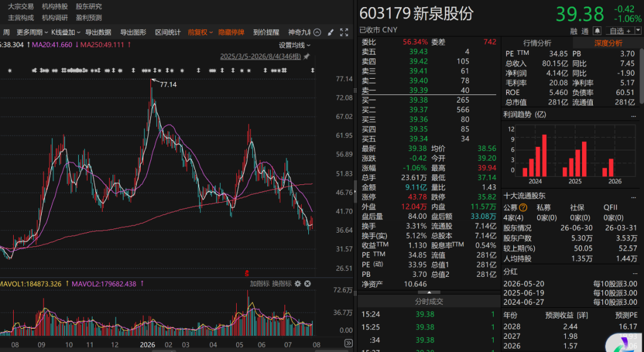Click the 2026-05-20 dividend row
Image resolution: width=644 pixels, height=352 pixels.
571,283
